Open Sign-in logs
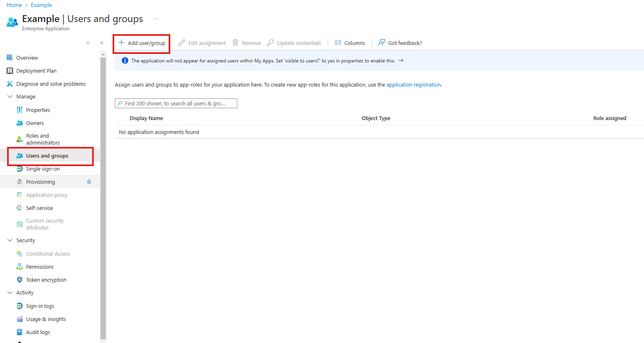644x343 pixels. click(x=40, y=306)
